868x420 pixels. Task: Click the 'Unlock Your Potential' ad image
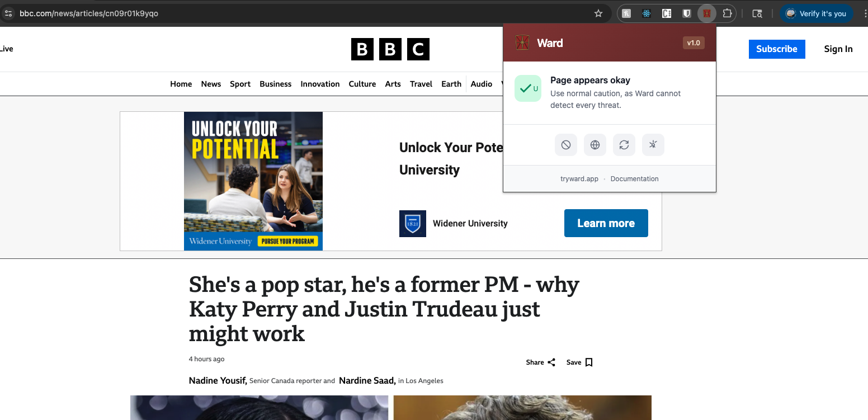coord(253,181)
